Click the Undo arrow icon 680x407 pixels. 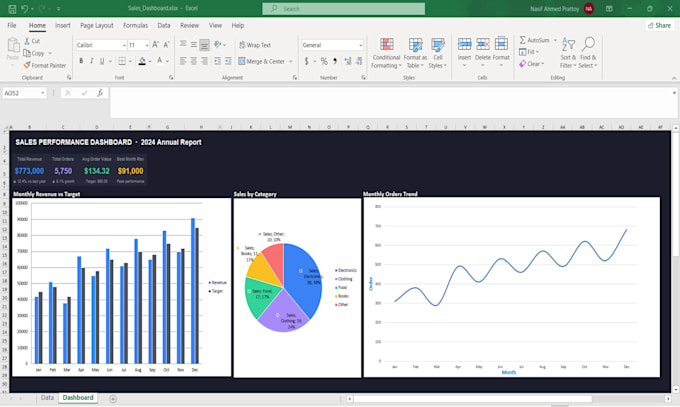click(x=25, y=9)
